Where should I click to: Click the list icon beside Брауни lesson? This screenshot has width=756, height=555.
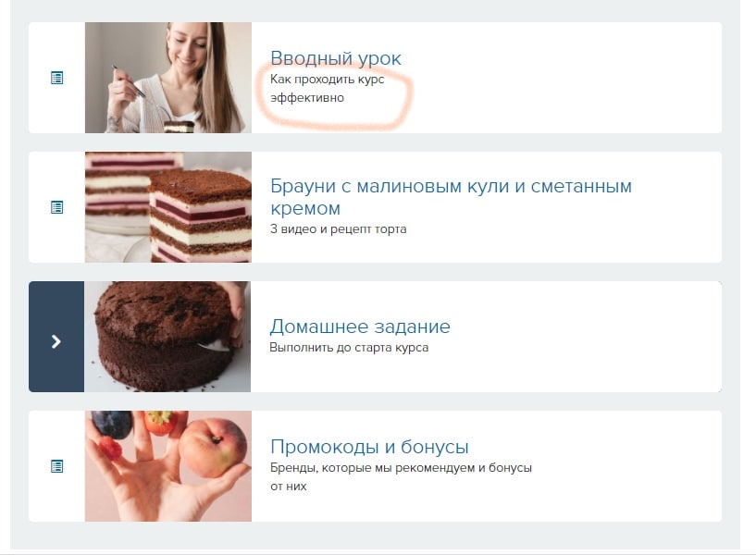(56, 207)
